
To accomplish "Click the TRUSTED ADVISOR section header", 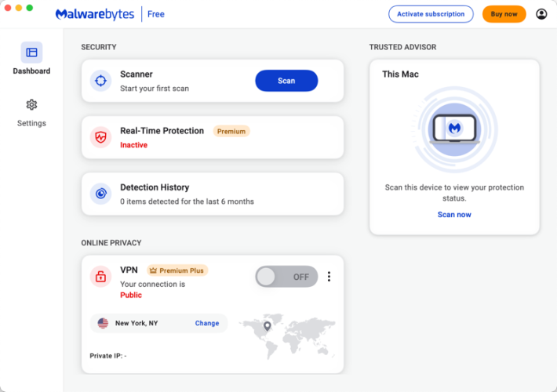I will click(402, 47).
